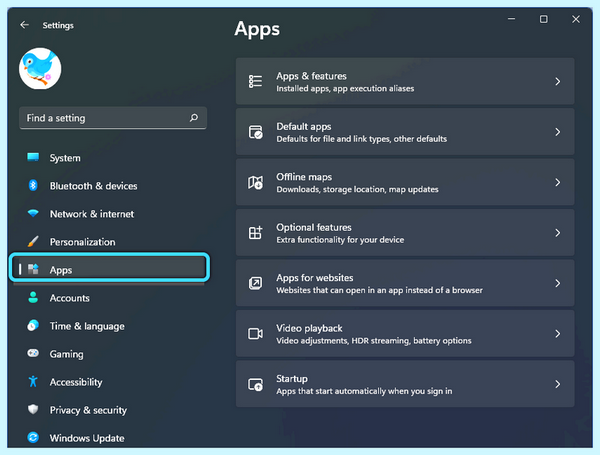Click the magnifier icon in search box
The width and height of the screenshot is (600, 455).
194,117
